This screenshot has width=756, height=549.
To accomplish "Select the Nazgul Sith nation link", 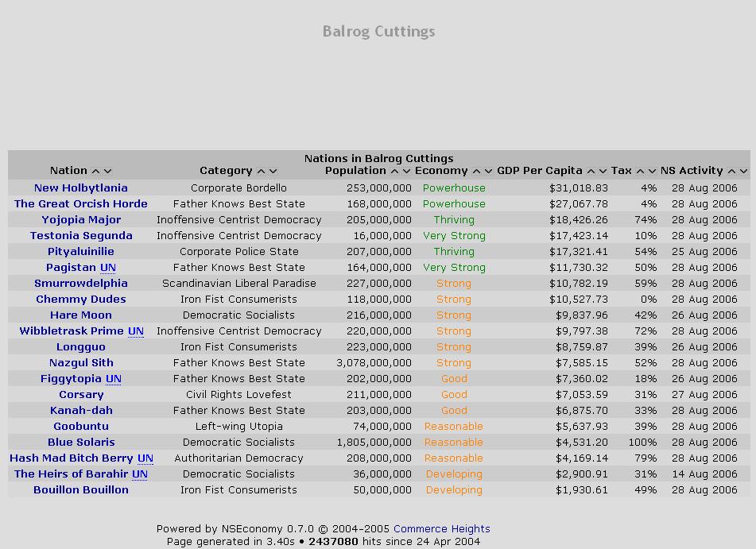I will tap(81, 363).
